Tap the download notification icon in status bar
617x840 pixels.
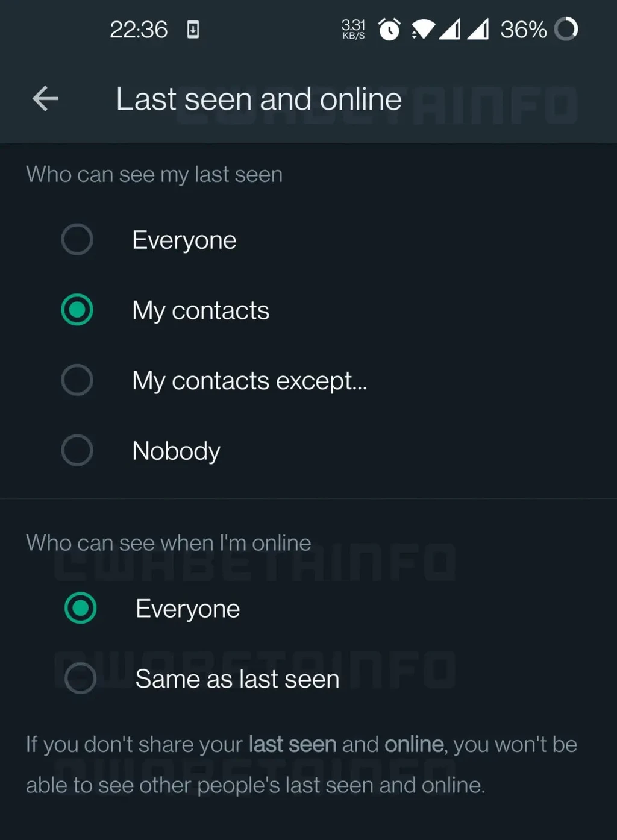(x=193, y=30)
